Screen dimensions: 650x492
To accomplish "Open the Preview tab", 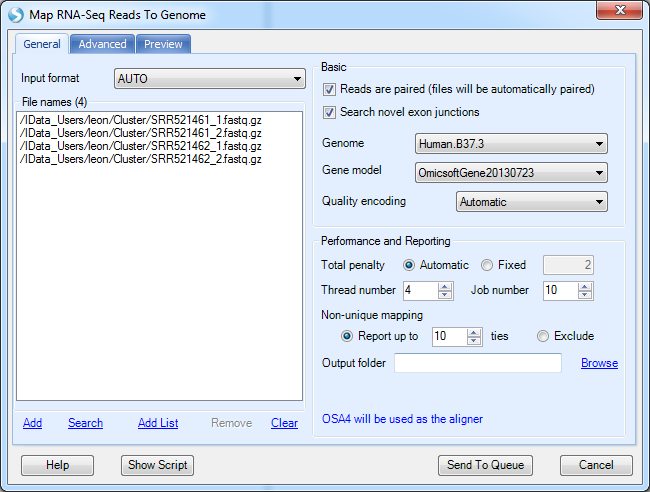I will click(x=163, y=44).
